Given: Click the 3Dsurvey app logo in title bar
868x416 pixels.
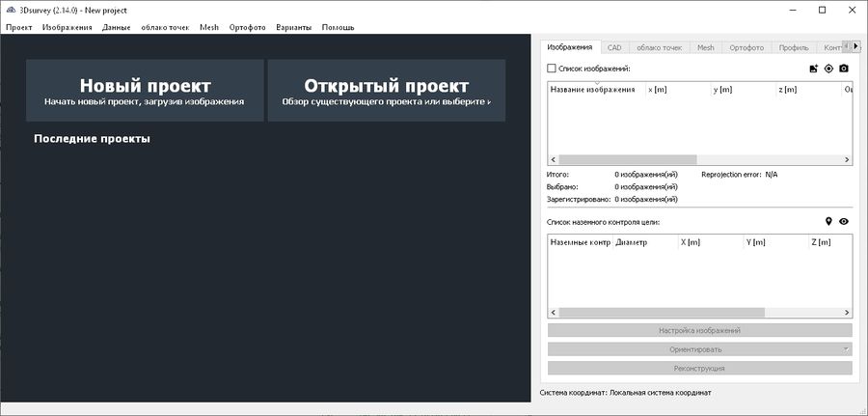Looking at the screenshot, I should pos(10,10).
